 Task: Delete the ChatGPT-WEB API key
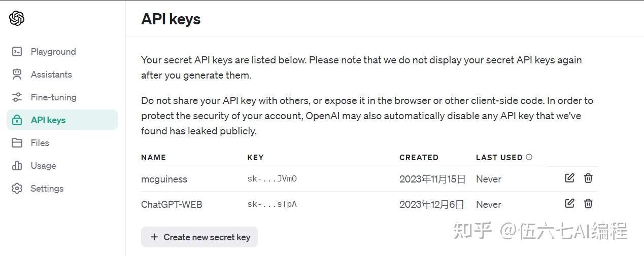(x=588, y=203)
